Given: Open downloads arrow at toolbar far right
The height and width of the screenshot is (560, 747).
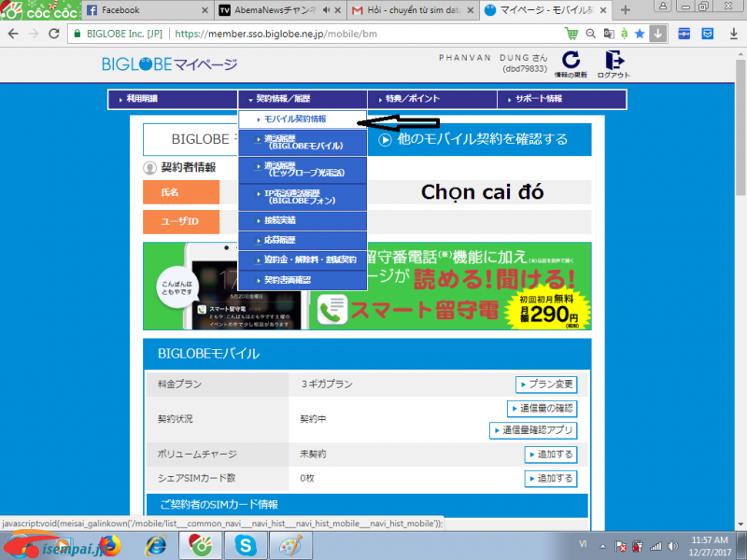Looking at the screenshot, I should point(734,34).
